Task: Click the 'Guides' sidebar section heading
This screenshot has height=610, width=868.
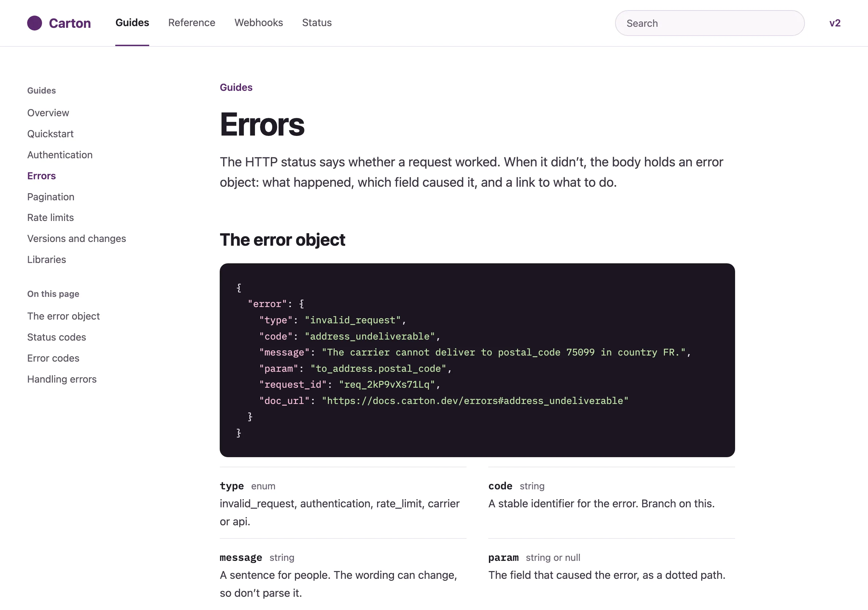Action: [42, 90]
